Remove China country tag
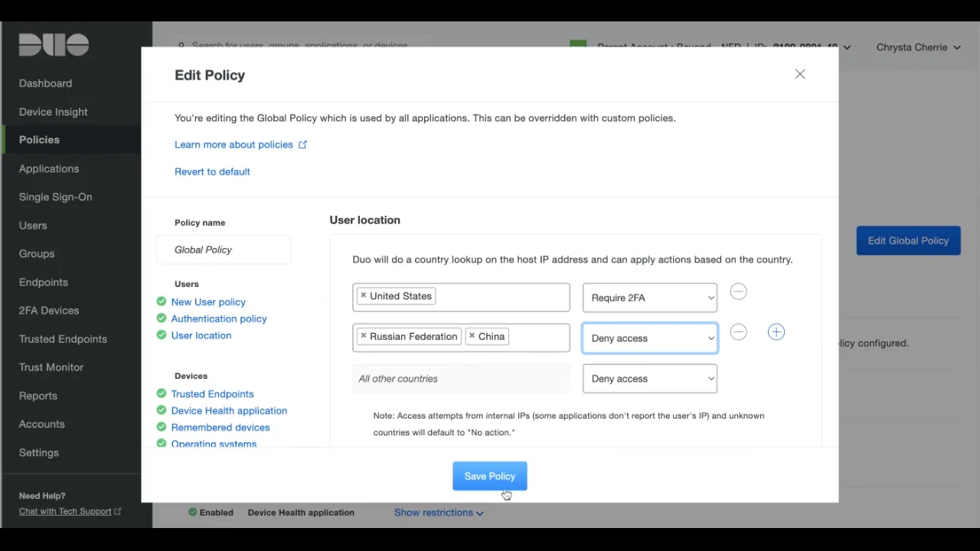This screenshot has height=551, width=980. pyautogui.click(x=472, y=336)
